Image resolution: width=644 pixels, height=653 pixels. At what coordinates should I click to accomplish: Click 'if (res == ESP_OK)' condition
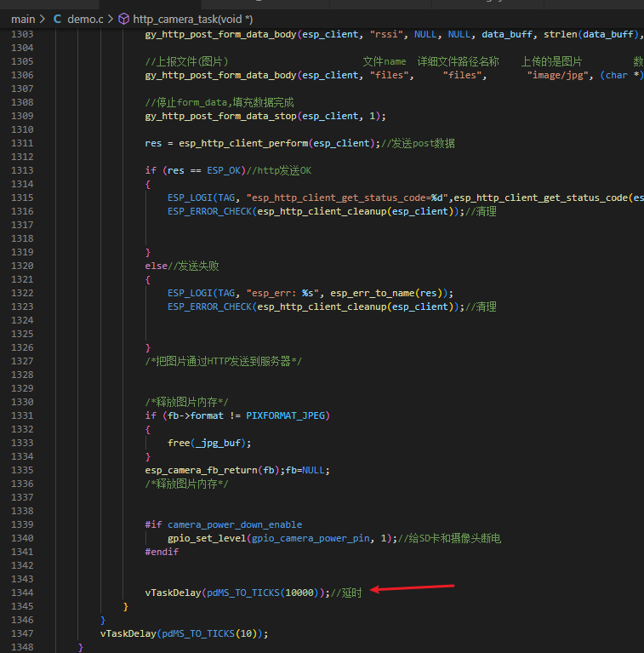[196, 170]
